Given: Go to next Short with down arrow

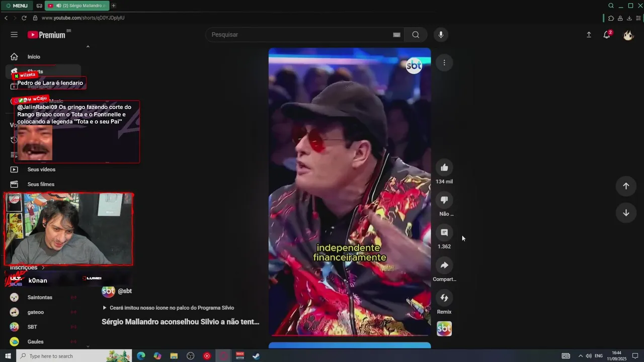Looking at the screenshot, I should click(x=626, y=213).
